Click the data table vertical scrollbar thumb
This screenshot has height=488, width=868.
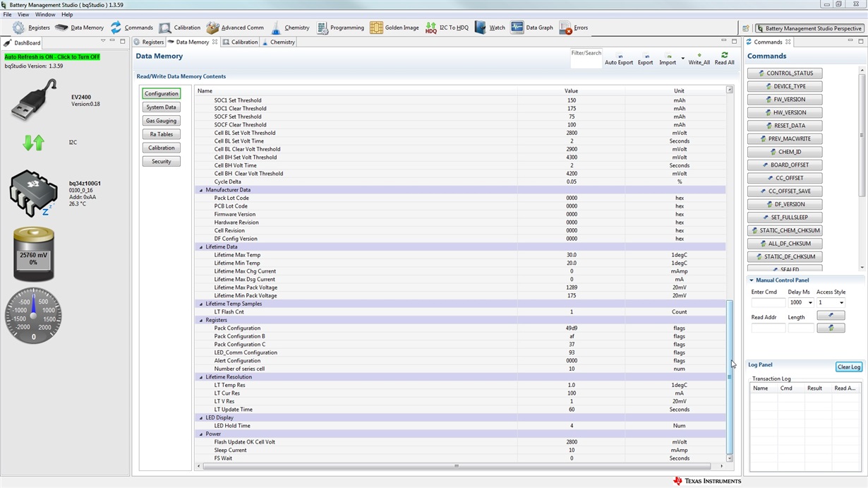click(x=730, y=376)
